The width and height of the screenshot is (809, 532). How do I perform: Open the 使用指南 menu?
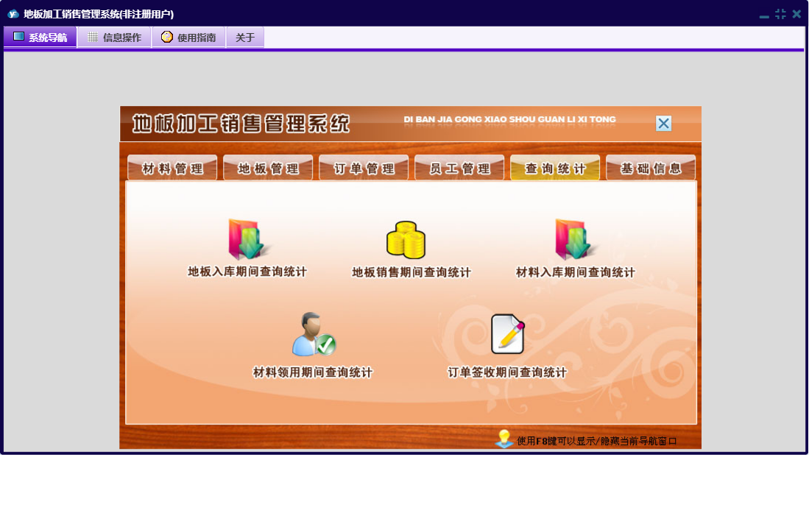188,38
